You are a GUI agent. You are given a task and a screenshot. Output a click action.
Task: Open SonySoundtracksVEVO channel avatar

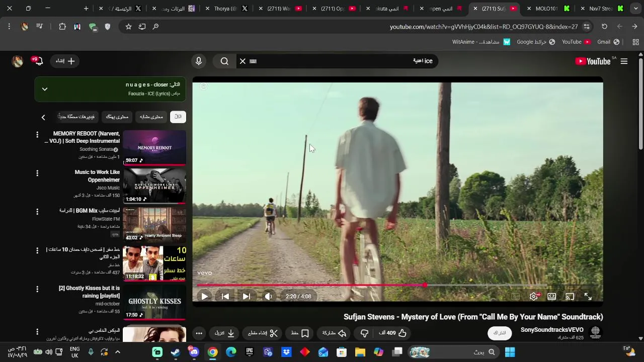tap(595, 332)
